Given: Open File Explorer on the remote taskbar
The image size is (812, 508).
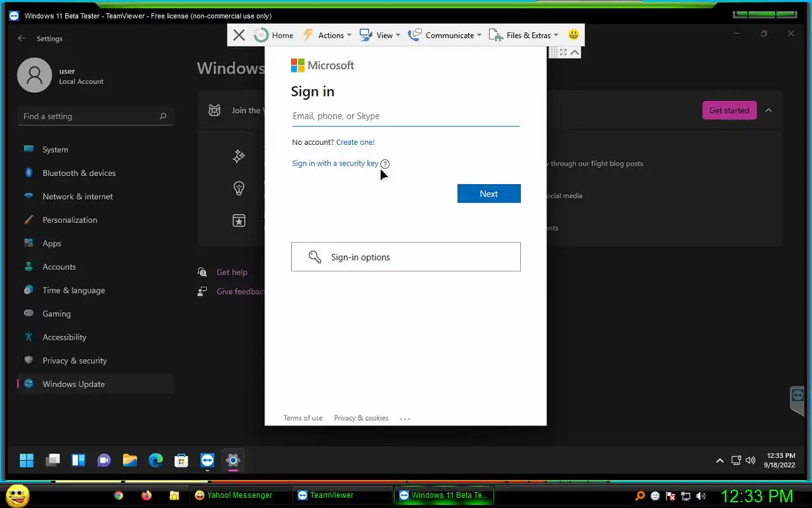Looking at the screenshot, I should [130, 460].
